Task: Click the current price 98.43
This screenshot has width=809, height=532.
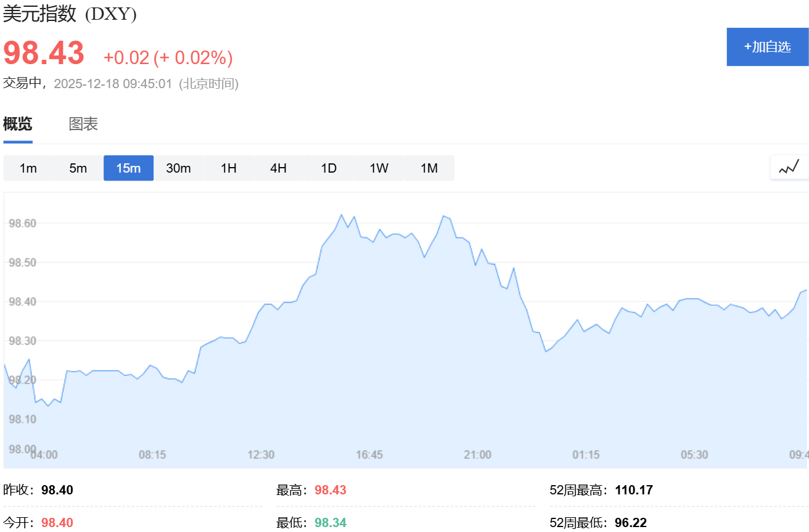Action: [x=44, y=53]
